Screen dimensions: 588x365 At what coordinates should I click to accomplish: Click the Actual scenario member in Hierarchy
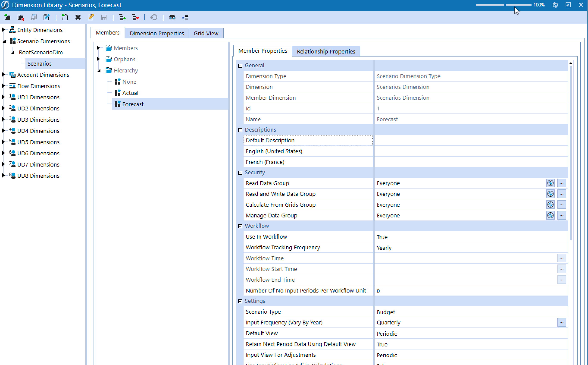tap(130, 93)
